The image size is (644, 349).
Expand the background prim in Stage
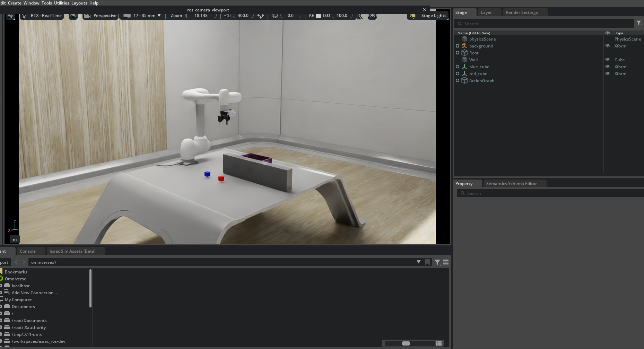tap(458, 46)
